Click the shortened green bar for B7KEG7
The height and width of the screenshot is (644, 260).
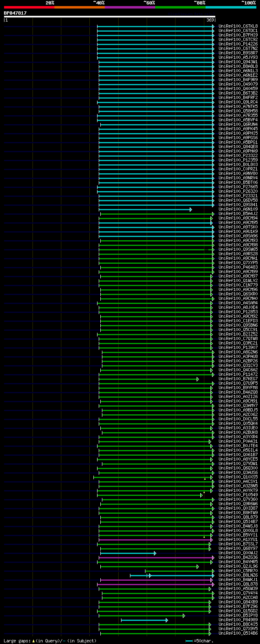click(149, 379)
